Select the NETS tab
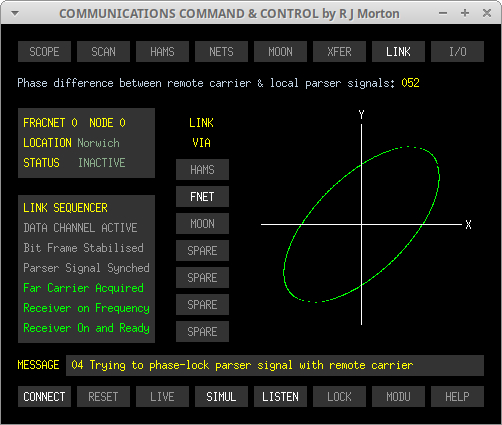This screenshot has width=502, height=425. [x=221, y=52]
